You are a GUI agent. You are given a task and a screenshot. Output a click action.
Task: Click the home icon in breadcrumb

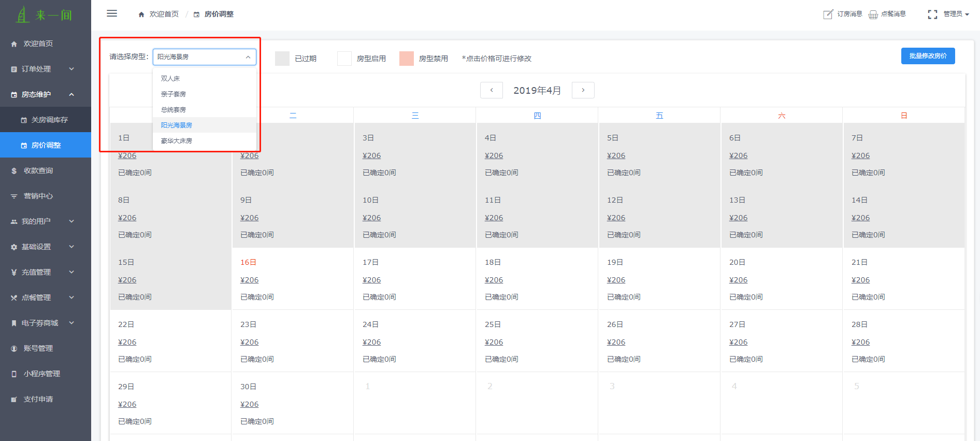(x=141, y=15)
